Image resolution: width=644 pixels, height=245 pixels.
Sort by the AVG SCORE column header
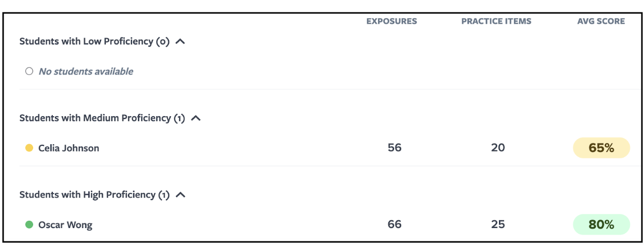click(601, 21)
